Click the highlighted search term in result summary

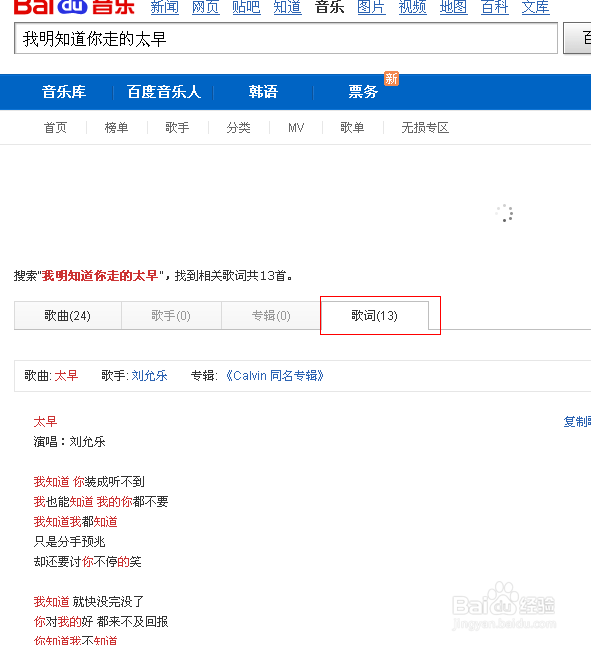click(x=100, y=276)
